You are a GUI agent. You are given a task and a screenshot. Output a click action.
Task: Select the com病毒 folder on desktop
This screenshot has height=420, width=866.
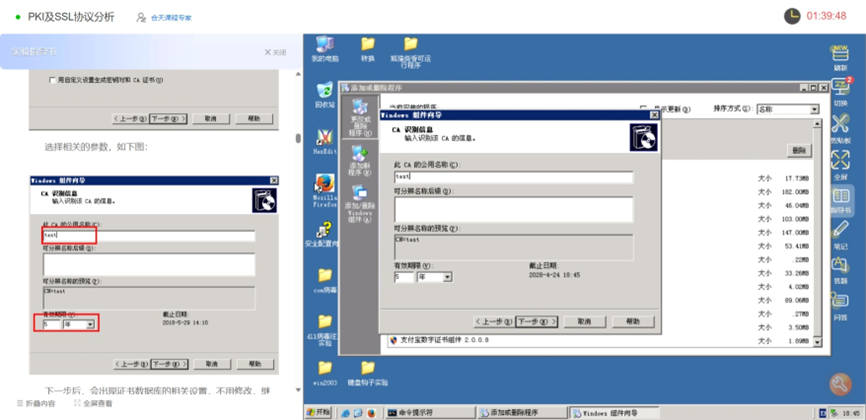[325, 280]
